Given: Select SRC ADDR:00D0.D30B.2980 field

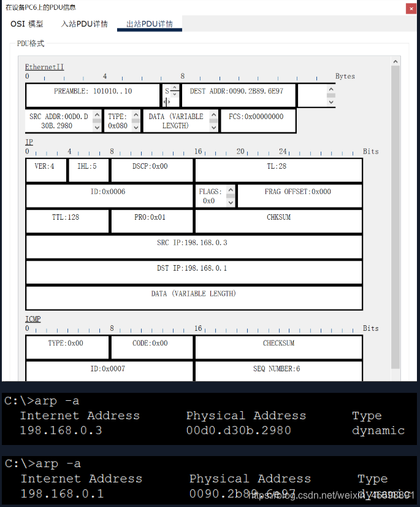Looking at the screenshot, I should click(63, 121).
